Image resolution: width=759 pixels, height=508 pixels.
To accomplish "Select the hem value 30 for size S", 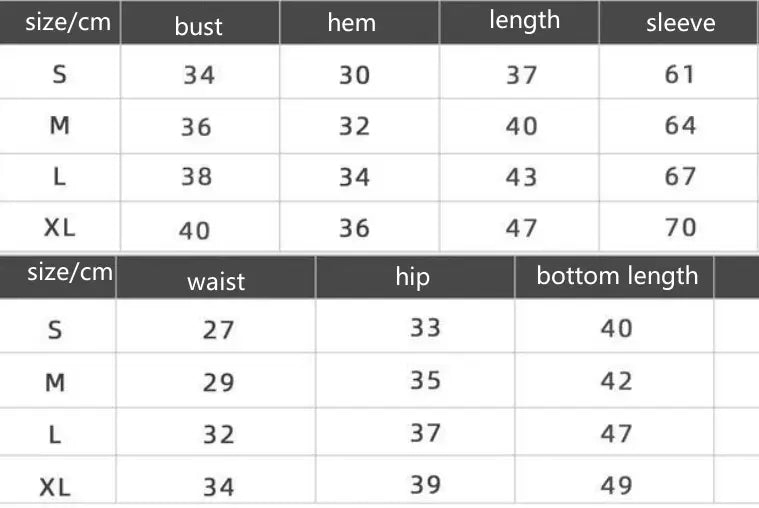I will point(354,75).
